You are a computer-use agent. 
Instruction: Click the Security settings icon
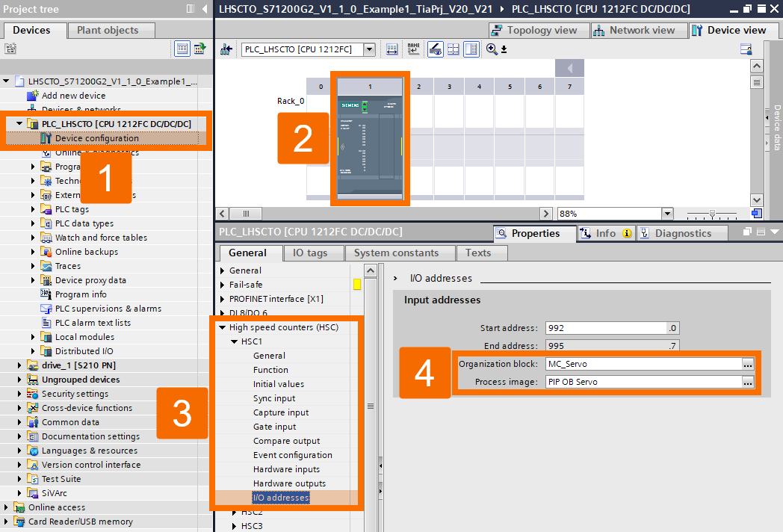pos(32,394)
